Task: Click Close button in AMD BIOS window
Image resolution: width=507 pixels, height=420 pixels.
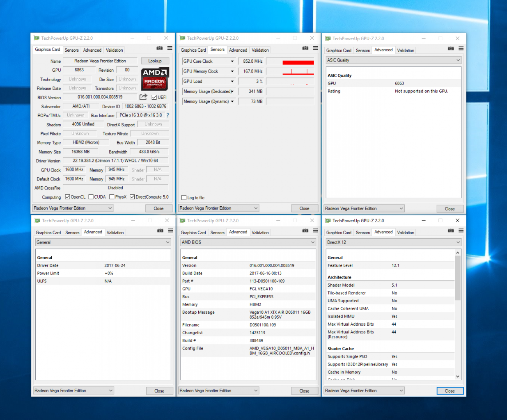Action: (x=304, y=391)
